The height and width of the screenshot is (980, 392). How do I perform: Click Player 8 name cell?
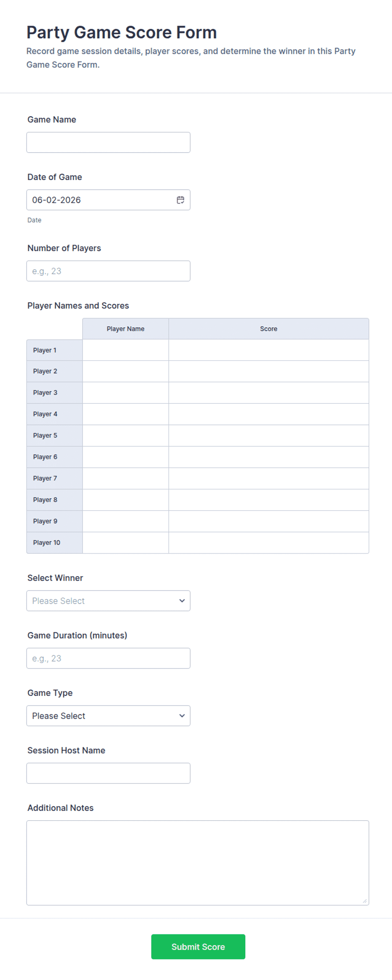click(126, 500)
